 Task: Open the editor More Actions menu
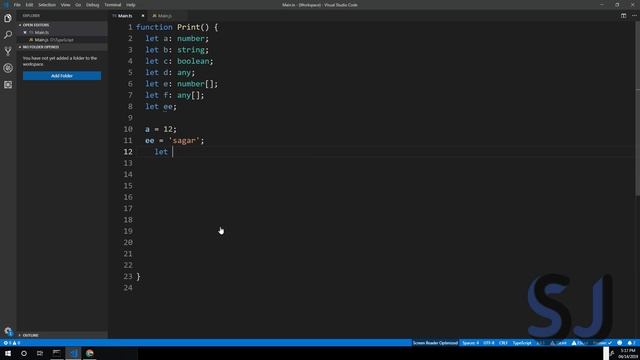click(634, 16)
